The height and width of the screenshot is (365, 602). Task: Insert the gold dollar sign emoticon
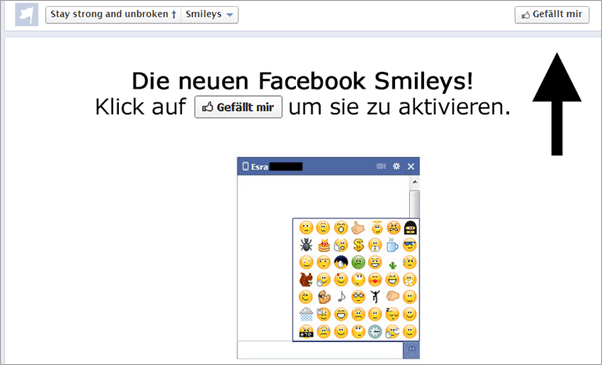tap(358, 245)
